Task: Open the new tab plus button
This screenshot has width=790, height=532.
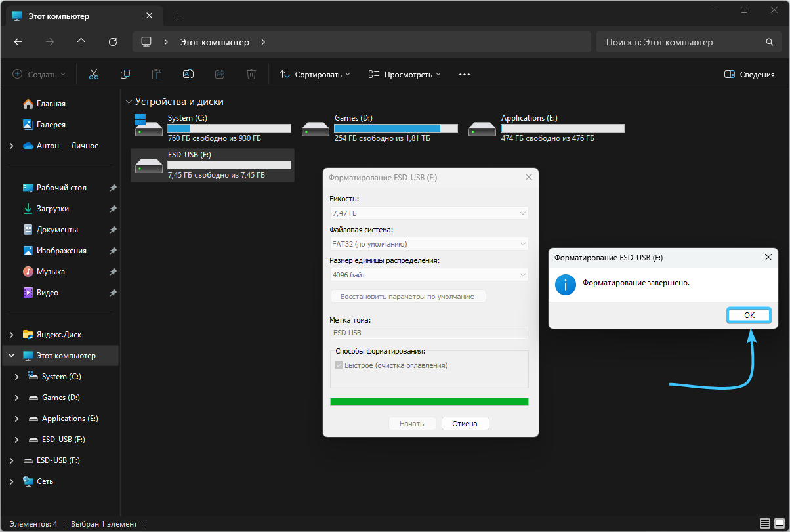Action: (x=178, y=16)
